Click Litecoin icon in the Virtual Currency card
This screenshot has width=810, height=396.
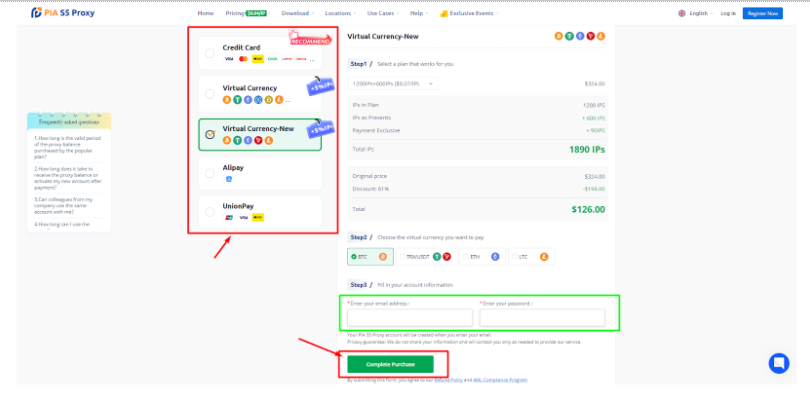coord(279,100)
